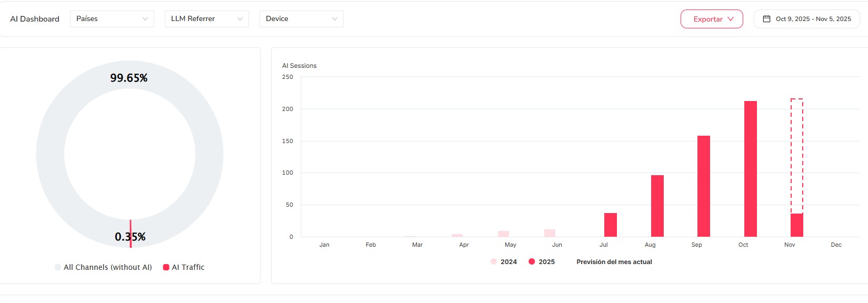
Task: Open the Países dropdown
Action: (112, 19)
